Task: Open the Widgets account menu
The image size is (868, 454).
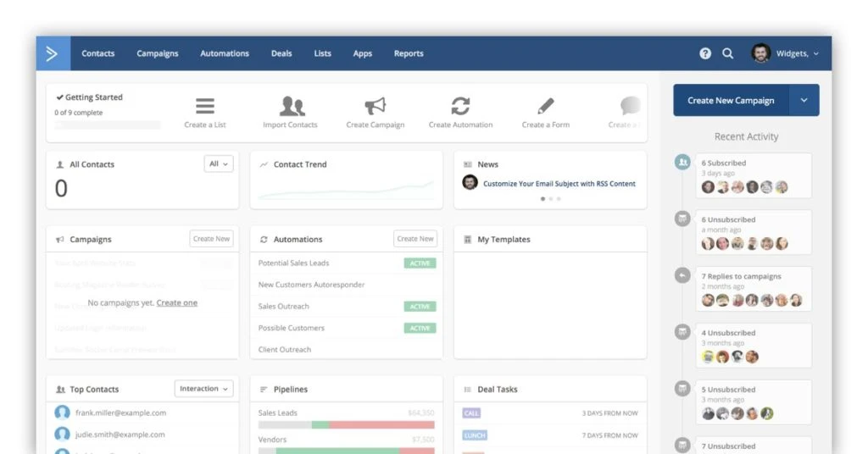Action: (x=797, y=53)
